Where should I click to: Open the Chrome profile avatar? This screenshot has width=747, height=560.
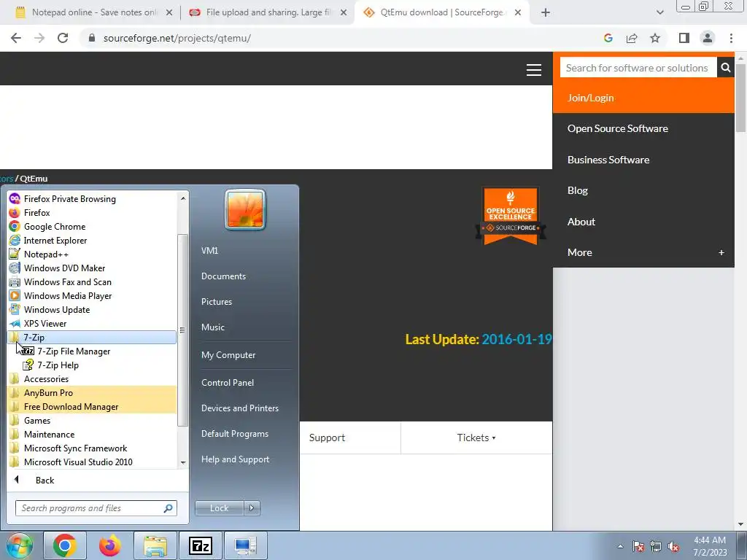pos(708,38)
